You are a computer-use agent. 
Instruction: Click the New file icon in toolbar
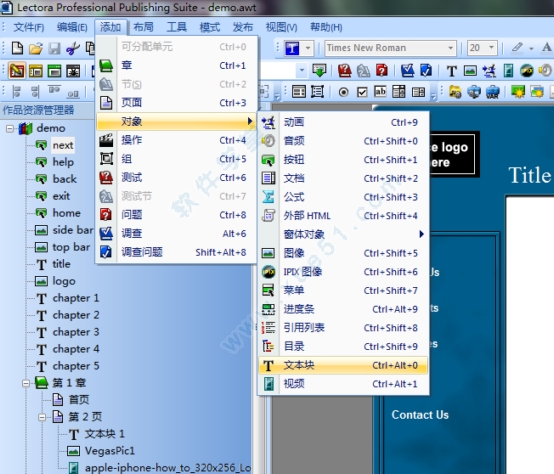17,48
